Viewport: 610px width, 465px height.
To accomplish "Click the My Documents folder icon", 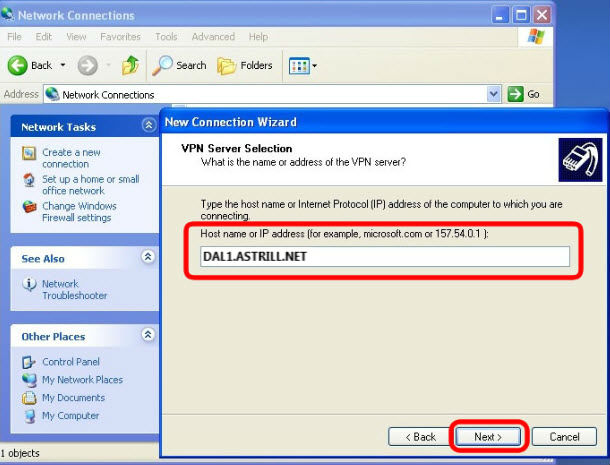I will pos(29,398).
